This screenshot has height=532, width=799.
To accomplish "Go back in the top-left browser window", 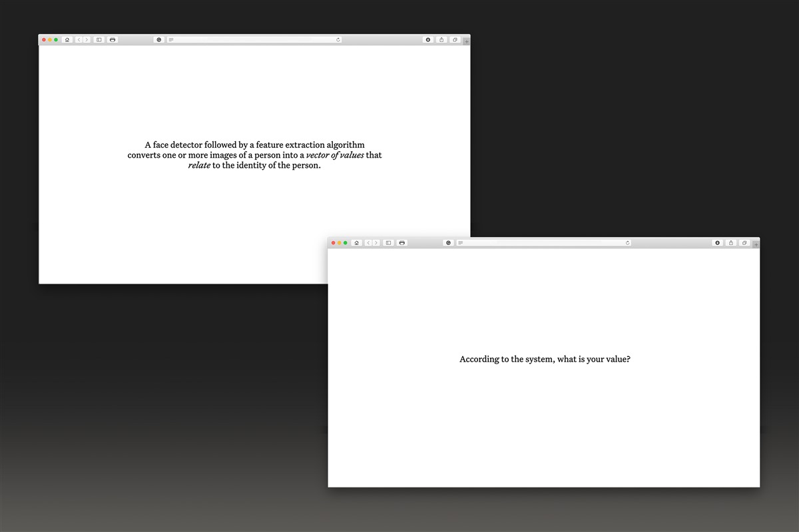I will (x=79, y=40).
